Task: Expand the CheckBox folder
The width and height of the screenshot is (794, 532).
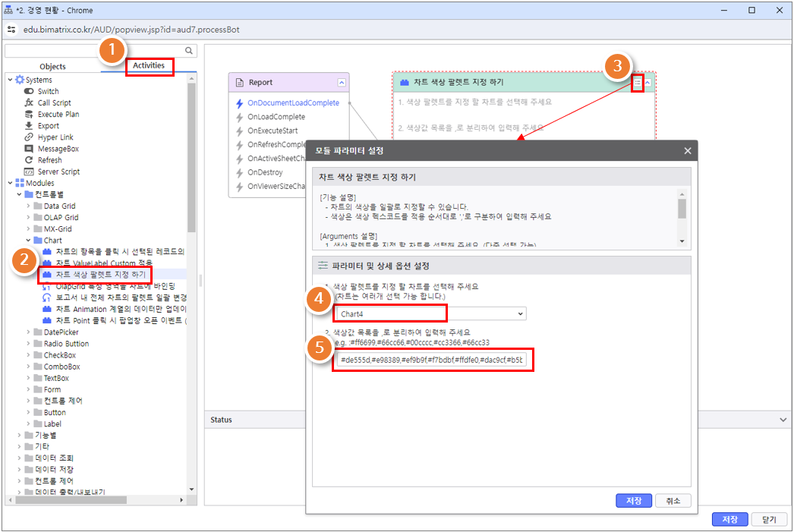Action: click(28, 355)
